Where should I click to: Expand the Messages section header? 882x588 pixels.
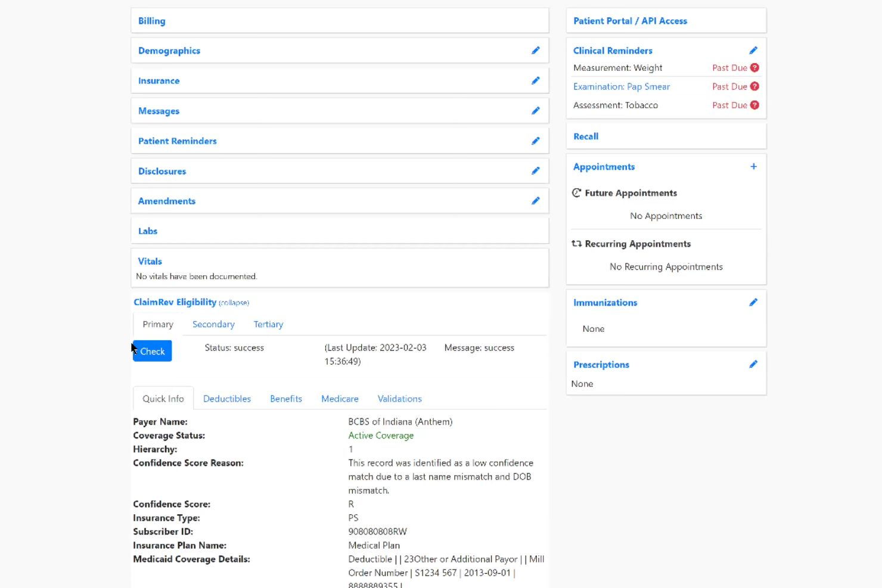click(x=159, y=111)
